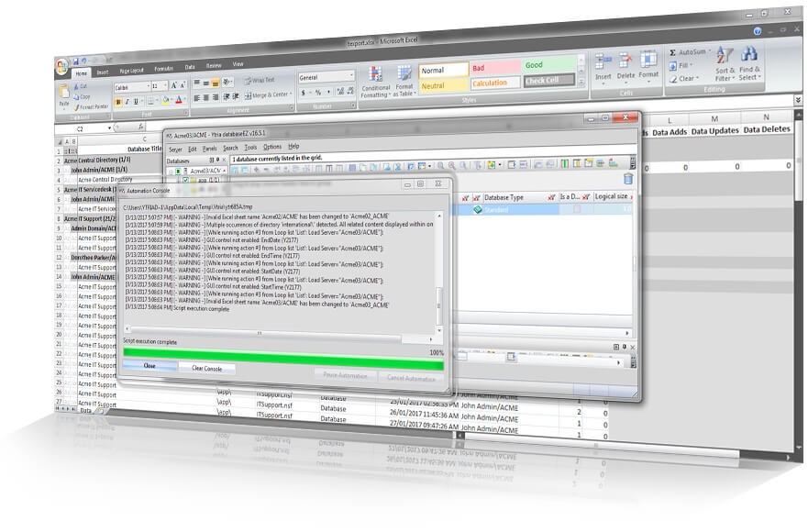Open the Options menu in databaseEZ
The height and width of the screenshot is (532, 808).
tap(272, 147)
